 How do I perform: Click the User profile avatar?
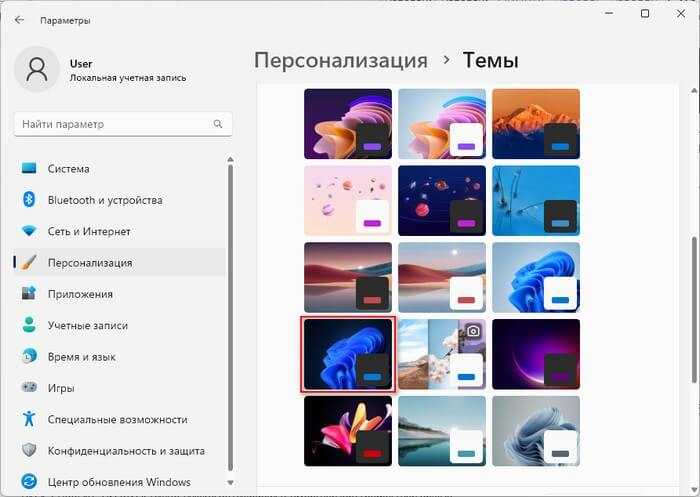(37, 70)
